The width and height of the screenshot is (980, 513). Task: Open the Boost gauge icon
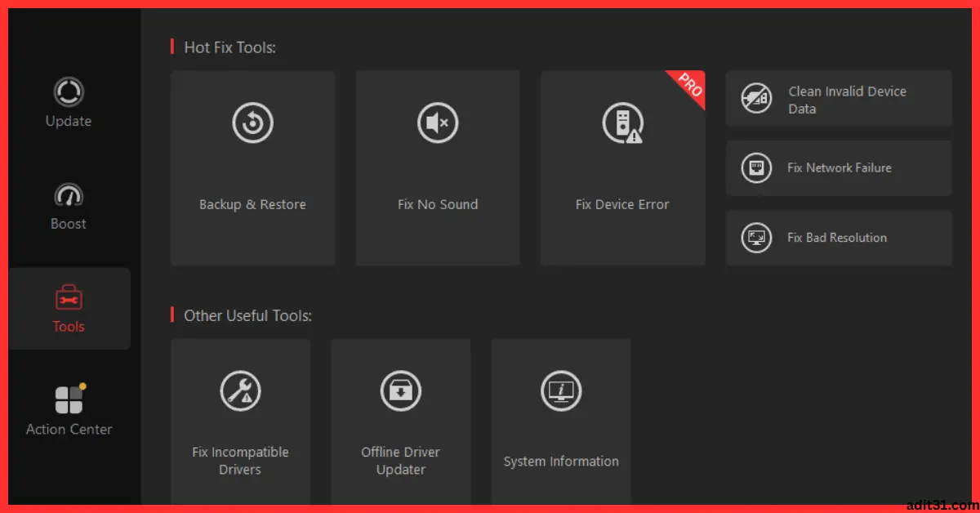coord(69,195)
